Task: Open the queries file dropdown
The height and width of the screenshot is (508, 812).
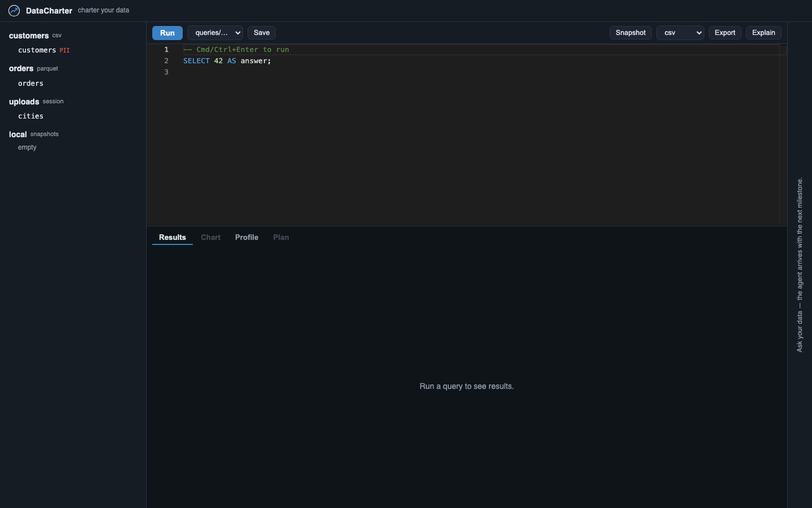Action: click(x=215, y=33)
